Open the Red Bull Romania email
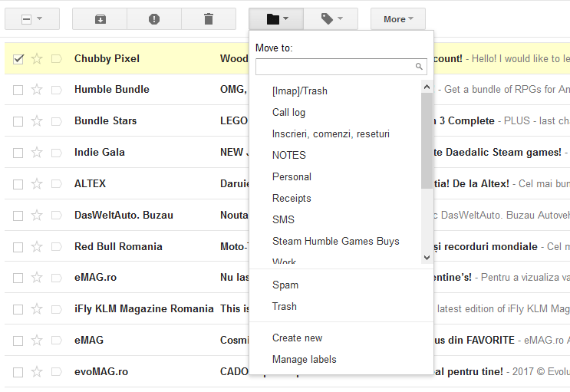This screenshot has height=392, width=570. coord(287,246)
